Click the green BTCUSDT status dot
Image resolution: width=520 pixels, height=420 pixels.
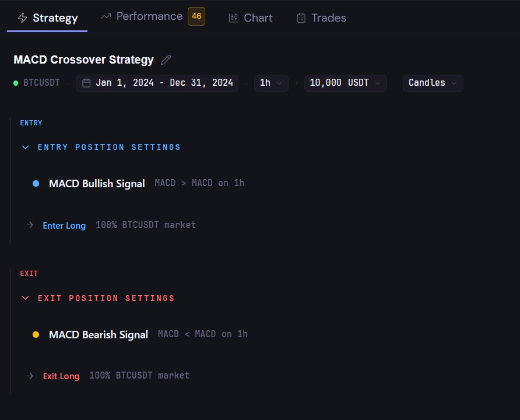pos(16,83)
